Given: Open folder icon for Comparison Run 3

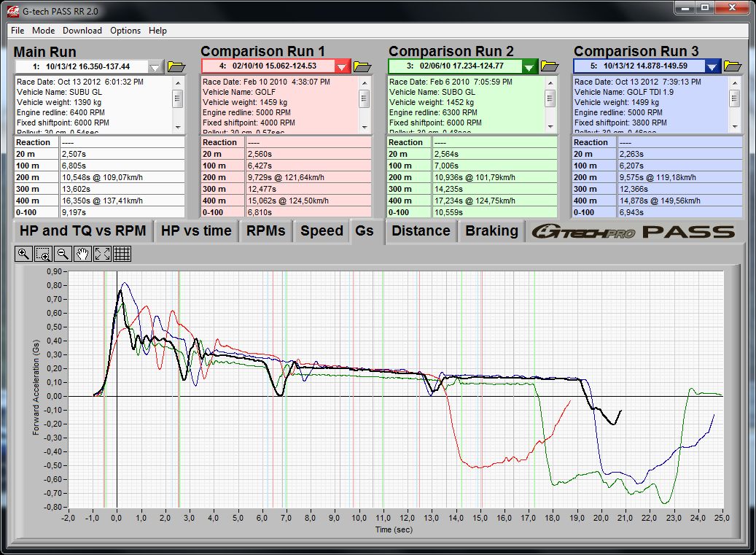Looking at the screenshot, I should 733,66.
